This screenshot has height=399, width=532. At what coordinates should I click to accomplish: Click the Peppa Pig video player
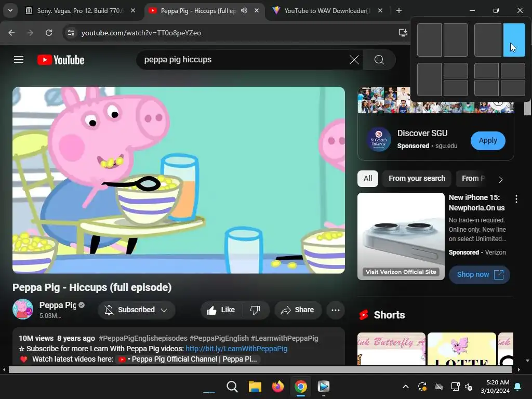pyautogui.click(x=179, y=180)
